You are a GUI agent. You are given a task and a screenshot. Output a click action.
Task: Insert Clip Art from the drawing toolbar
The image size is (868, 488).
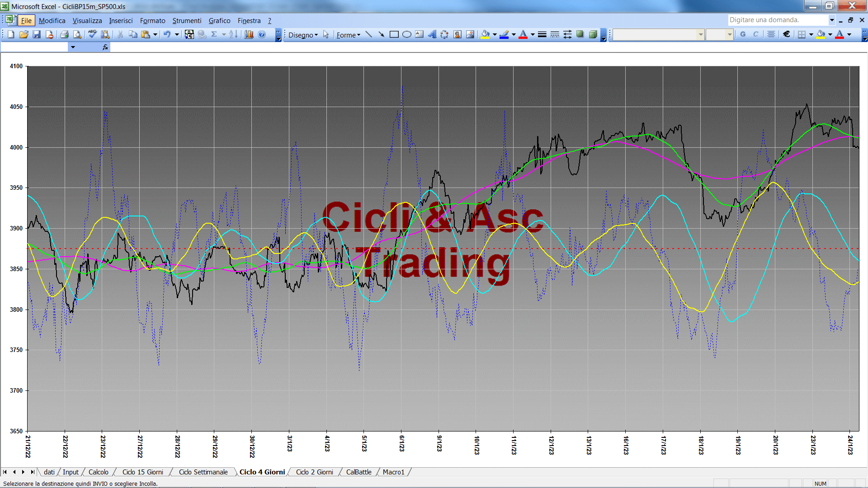[x=458, y=34]
